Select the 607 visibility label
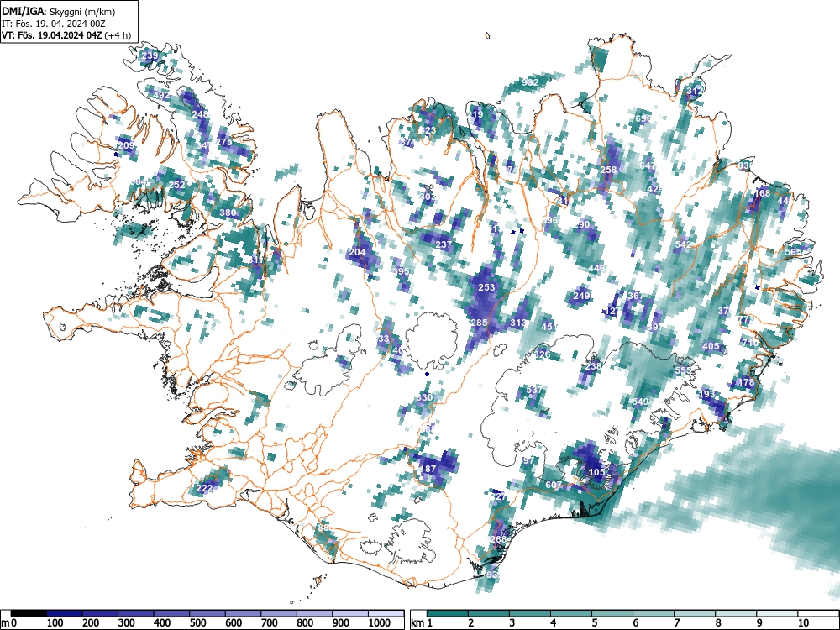 click(554, 485)
